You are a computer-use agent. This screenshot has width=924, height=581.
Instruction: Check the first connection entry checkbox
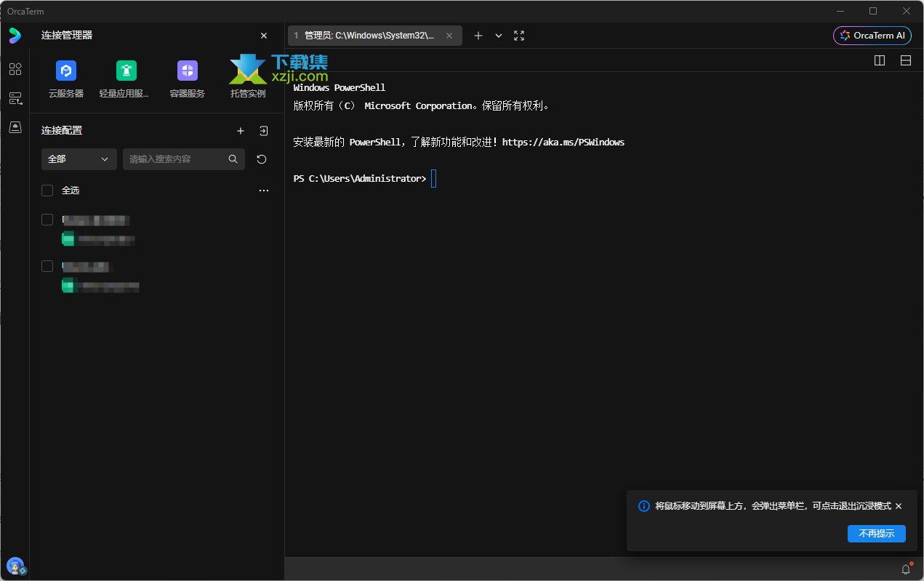click(x=47, y=220)
